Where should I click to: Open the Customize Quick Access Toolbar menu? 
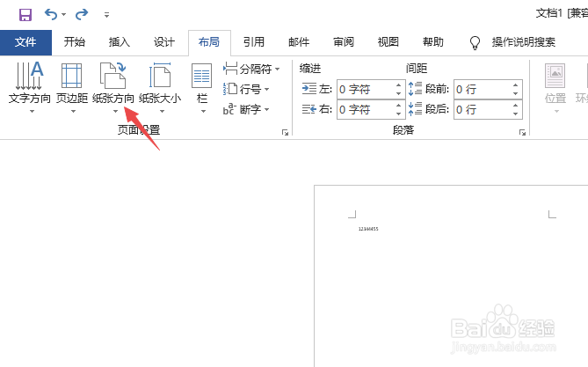click(x=107, y=15)
